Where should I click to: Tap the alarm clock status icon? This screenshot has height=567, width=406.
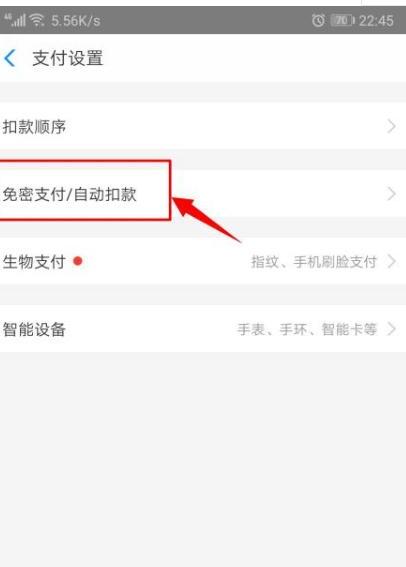[319, 20]
